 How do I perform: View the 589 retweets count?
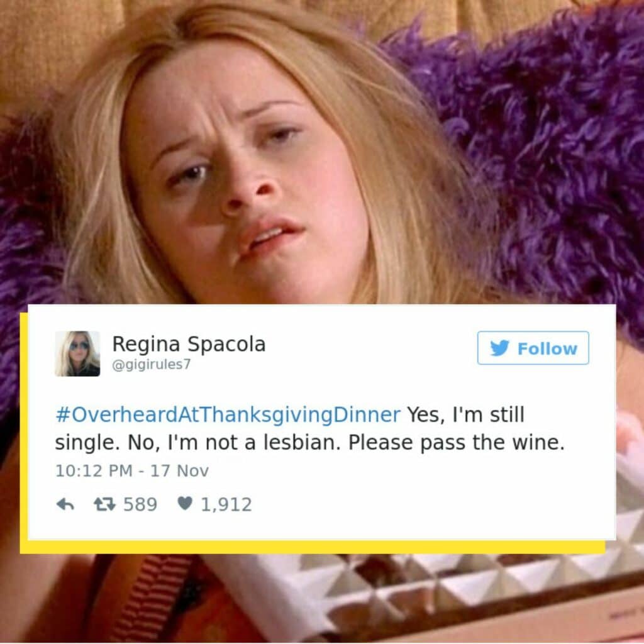[x=140, y=504]
